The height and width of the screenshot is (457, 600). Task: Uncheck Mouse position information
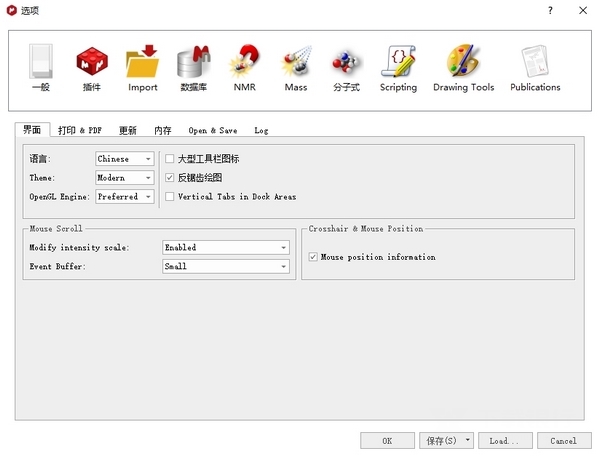pos(314,257)
